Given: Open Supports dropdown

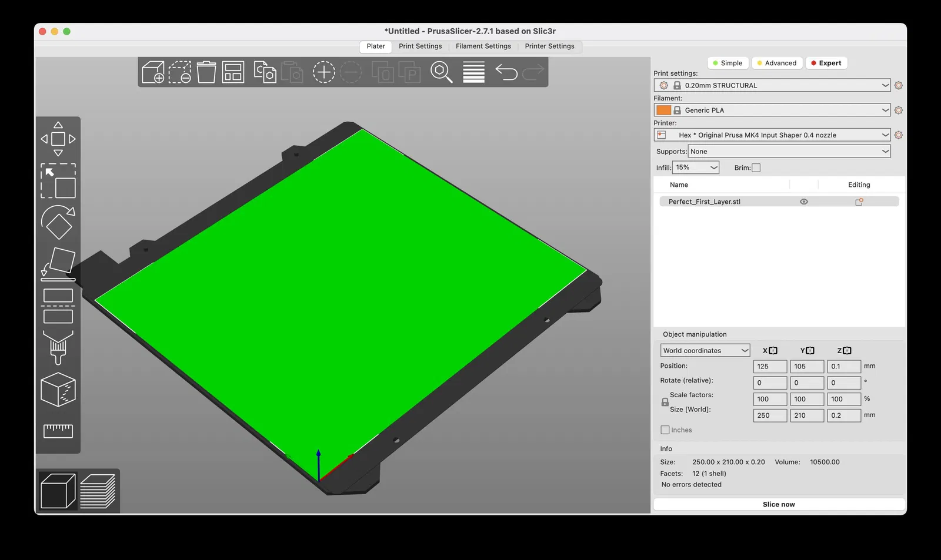Looking at the screenshot, I should (789, 151).
